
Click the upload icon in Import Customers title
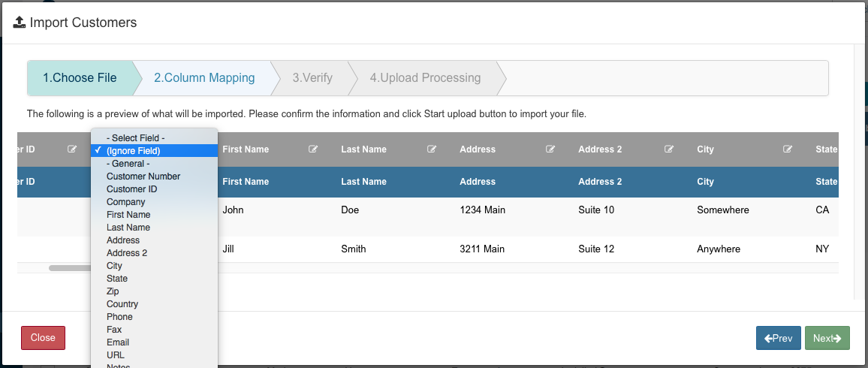coord(20,23)
